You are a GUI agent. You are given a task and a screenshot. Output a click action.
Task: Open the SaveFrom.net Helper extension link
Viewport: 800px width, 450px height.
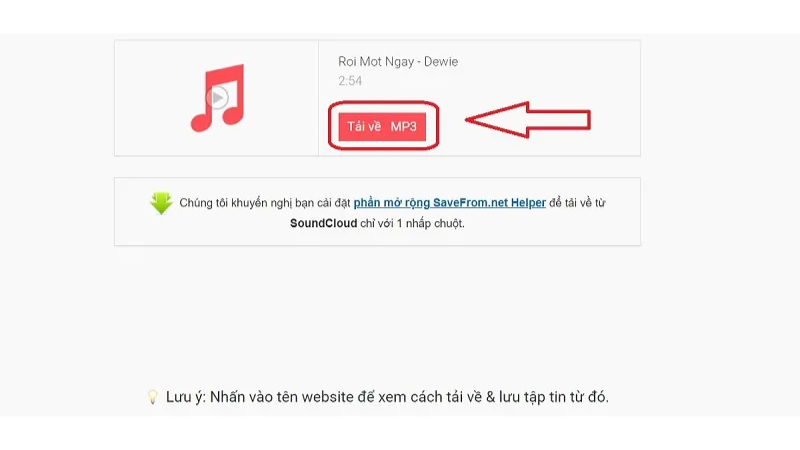449,203
